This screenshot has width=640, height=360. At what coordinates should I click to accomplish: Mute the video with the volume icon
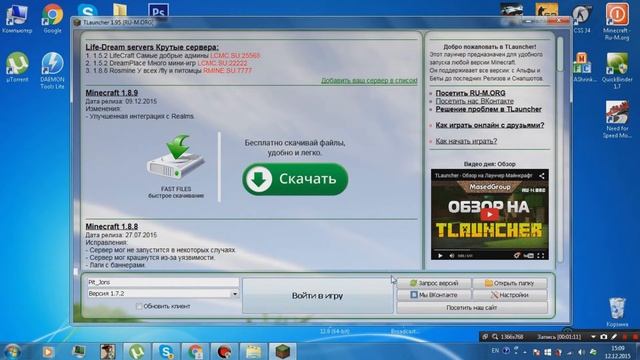[451, 256]
